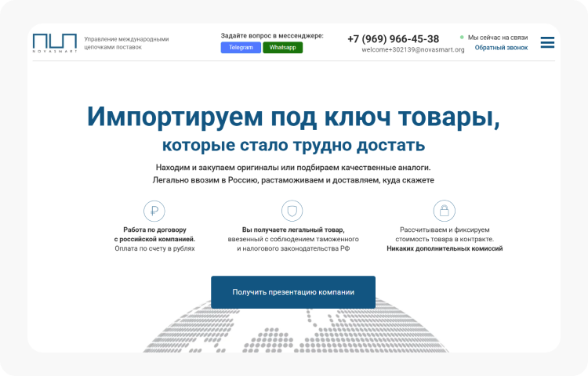Click text Рассчитываем и фиксируем
Image resolution: width=588 pixels, height=376 pixels.
(445, 230)
